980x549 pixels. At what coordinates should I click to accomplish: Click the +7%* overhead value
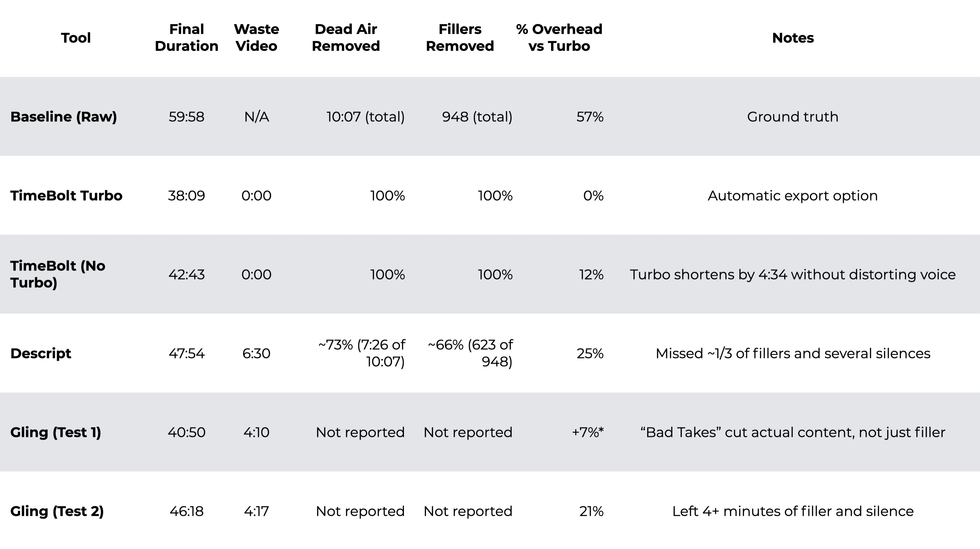coord(588,432)
